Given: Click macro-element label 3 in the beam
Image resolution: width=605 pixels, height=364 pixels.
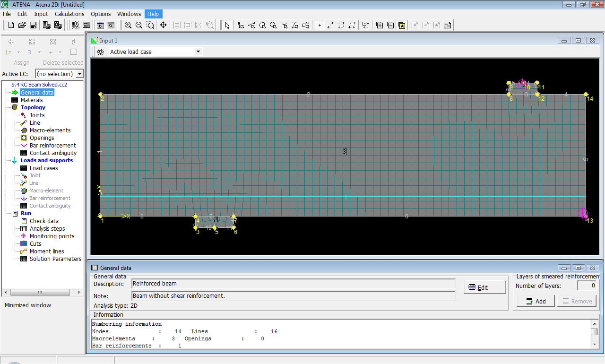Looking at the screenshot, I should [344, 151].
